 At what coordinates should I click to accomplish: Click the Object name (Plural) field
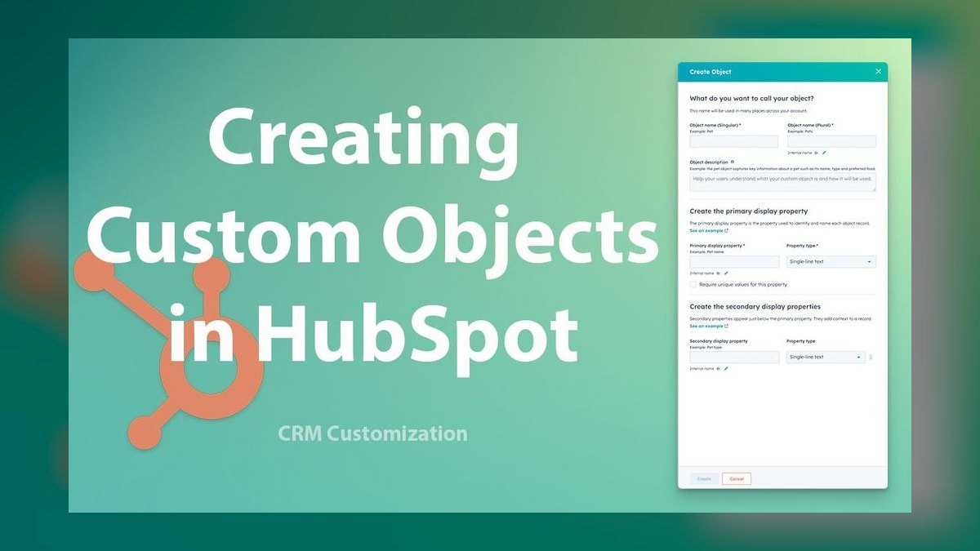pos(831,141)
